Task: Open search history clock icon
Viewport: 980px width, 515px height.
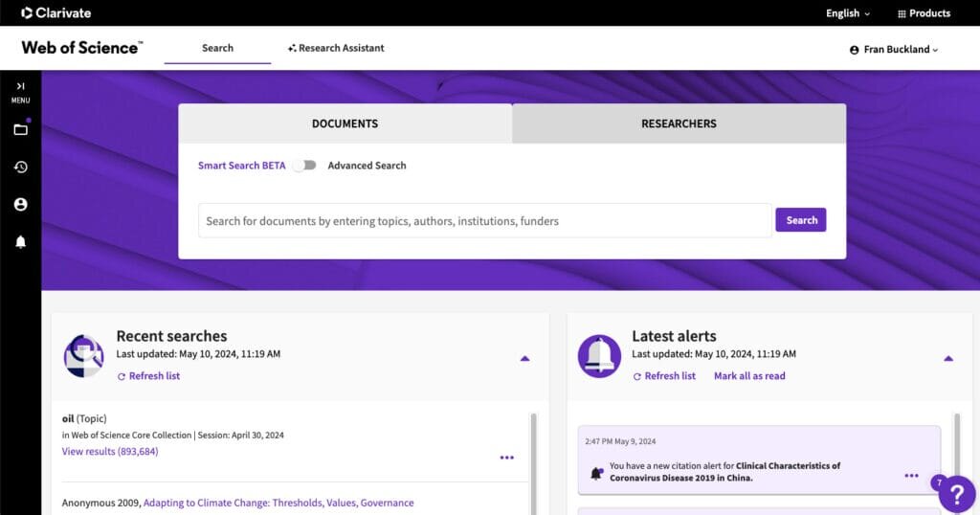Action: pyautogui.click(x=20, y=167)
